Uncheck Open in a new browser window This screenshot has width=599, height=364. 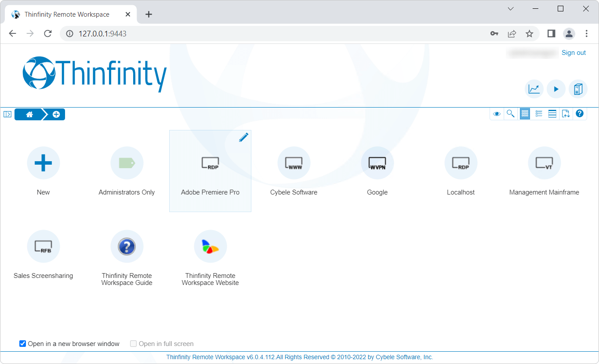click(x=23, y=343)
